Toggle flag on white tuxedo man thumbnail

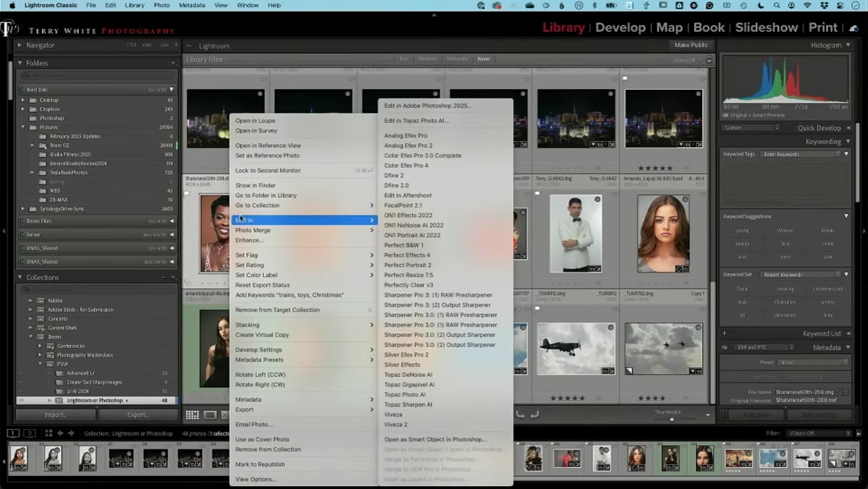tap(537, 193)
